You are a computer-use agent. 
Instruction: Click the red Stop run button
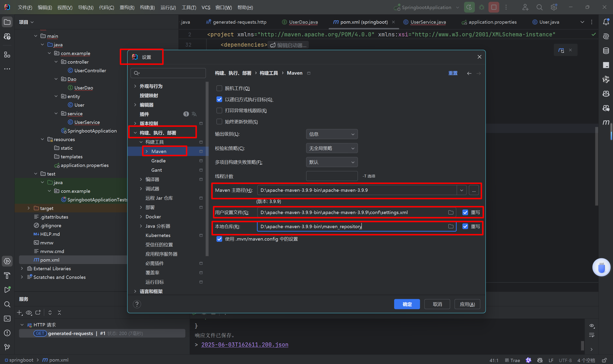[x=494, y=7]
